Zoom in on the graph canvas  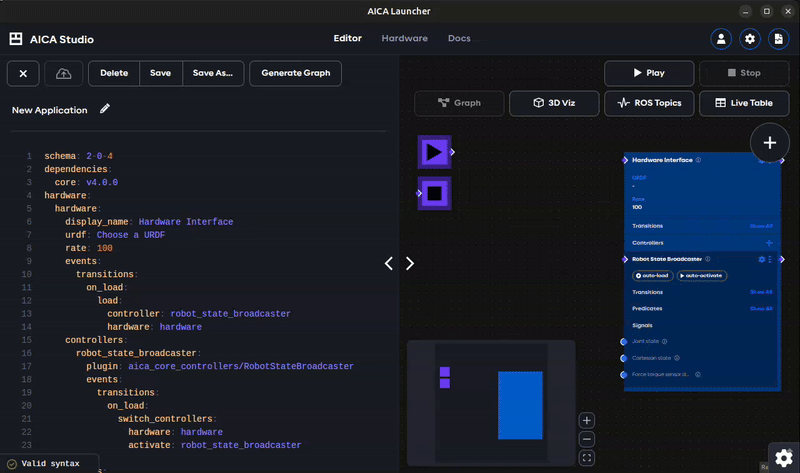tap(587, 420)
